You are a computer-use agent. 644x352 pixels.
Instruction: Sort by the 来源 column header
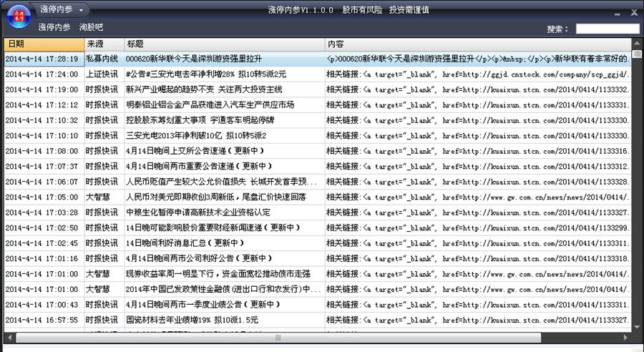pyautogui.click(x=104, y=44)
